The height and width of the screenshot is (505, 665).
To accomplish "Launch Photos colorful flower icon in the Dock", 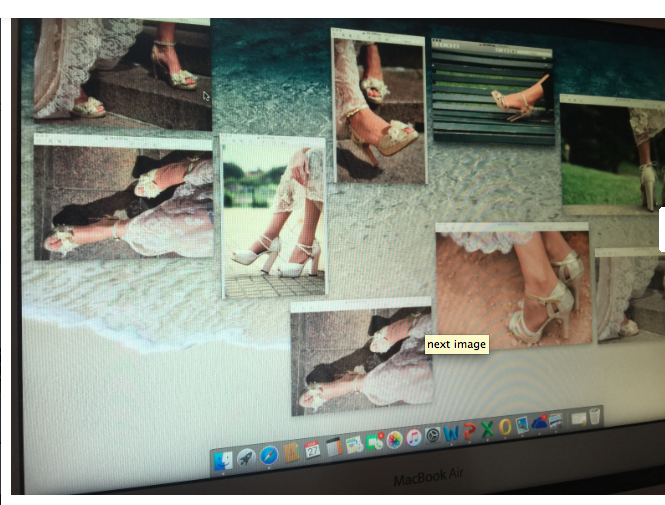I will 394,440.
